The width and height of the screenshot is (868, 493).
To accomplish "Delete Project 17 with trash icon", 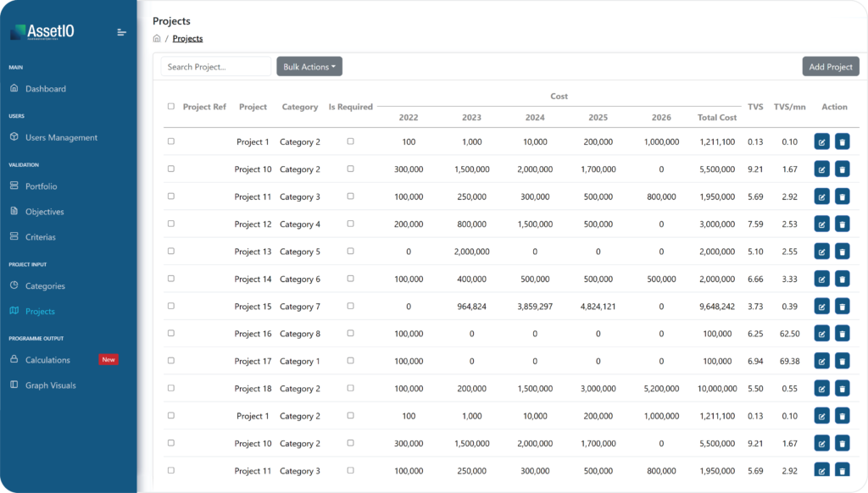I will 842,362.
